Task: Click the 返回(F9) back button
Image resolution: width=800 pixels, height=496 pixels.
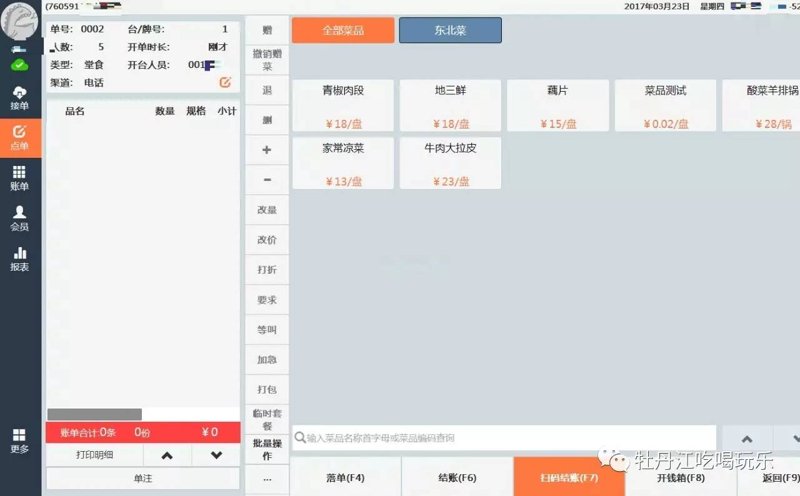Action: pos(769,478)
